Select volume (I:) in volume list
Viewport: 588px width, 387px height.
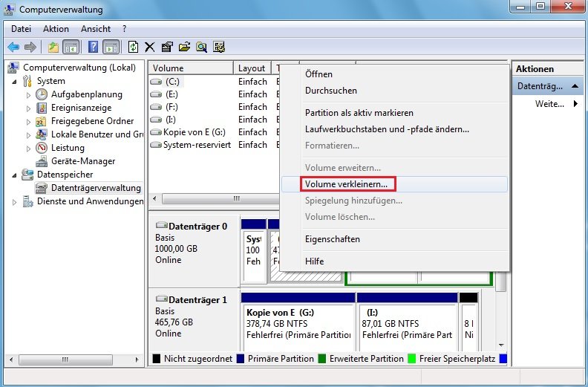[171, 120]
